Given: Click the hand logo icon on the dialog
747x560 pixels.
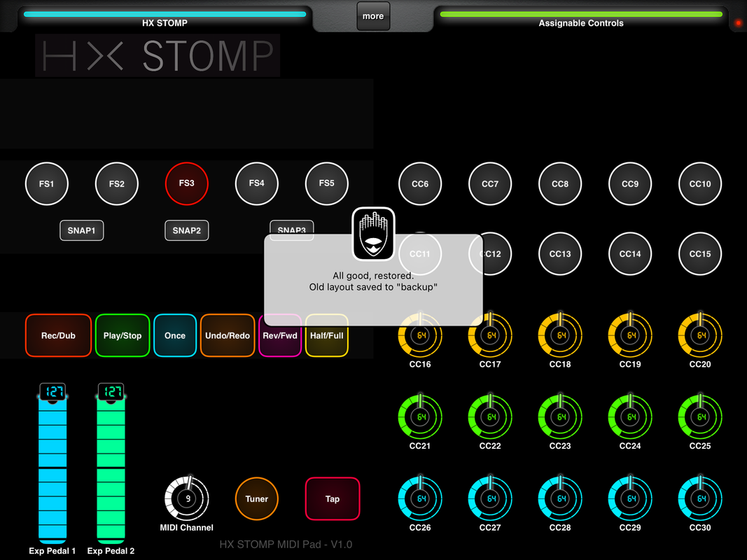Looking at the screenshot, I should (x=374, y=234).
